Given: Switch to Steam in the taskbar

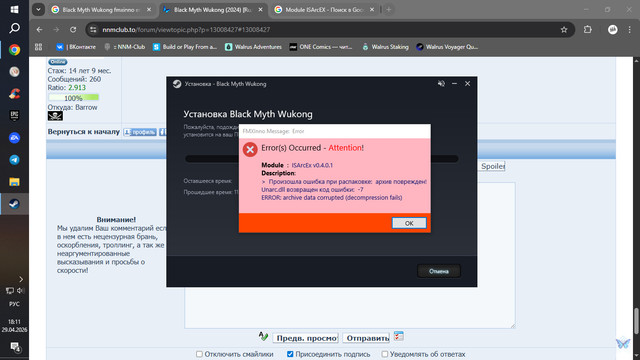Looking at the screenshot, I should pos(14,204).
